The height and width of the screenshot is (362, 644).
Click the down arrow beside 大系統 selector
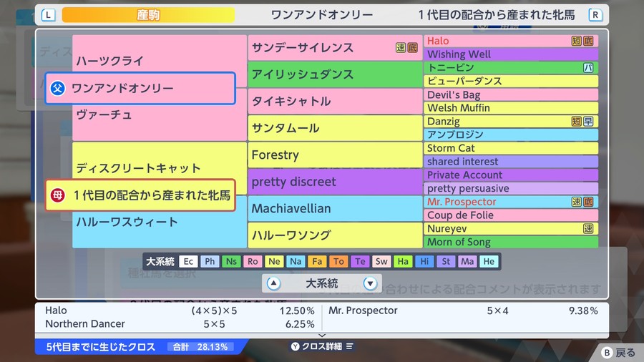[x=370, y=283]
